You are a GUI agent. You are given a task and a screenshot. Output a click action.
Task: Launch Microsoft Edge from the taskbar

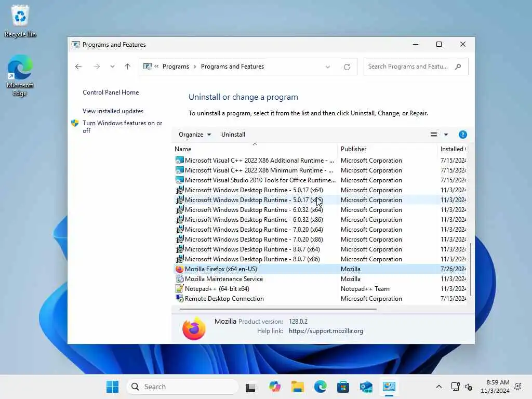tap(320, 387)
